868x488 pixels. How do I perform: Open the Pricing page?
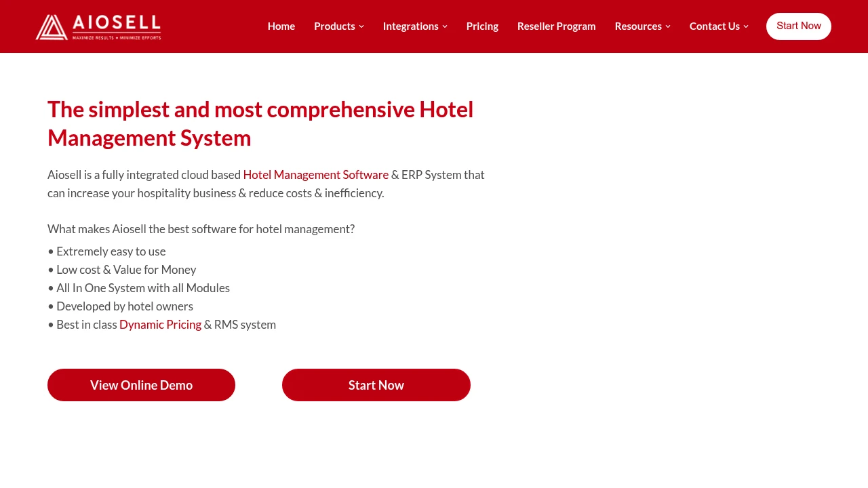(x=482, y=24)
